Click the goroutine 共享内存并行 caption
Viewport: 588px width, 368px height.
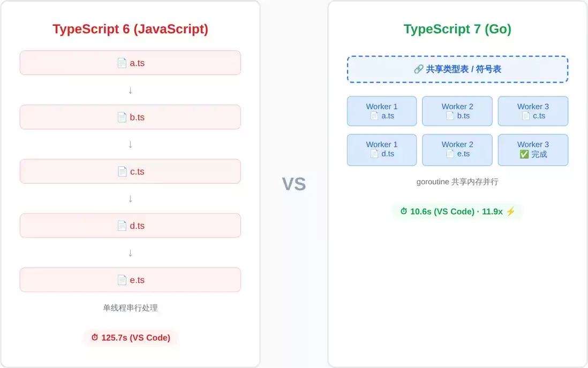point(457,182)
